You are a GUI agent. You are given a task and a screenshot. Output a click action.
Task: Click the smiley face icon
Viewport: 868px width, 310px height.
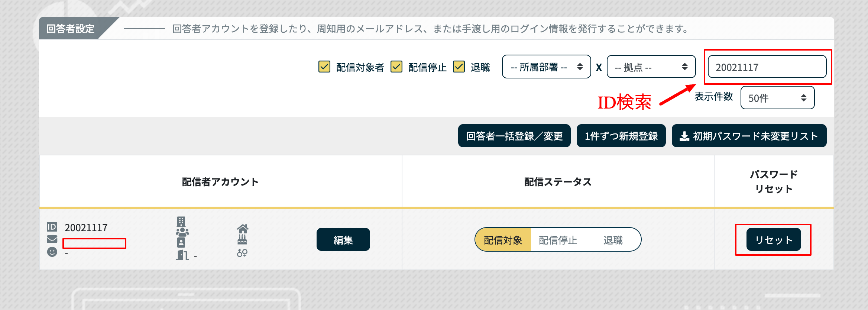pos(52,252)
